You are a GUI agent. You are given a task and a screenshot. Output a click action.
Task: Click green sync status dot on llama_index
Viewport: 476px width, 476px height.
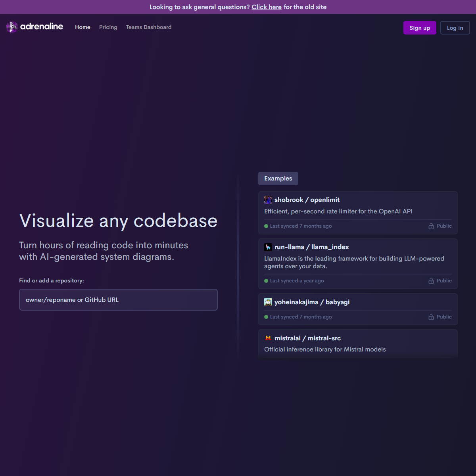[266, 281]
